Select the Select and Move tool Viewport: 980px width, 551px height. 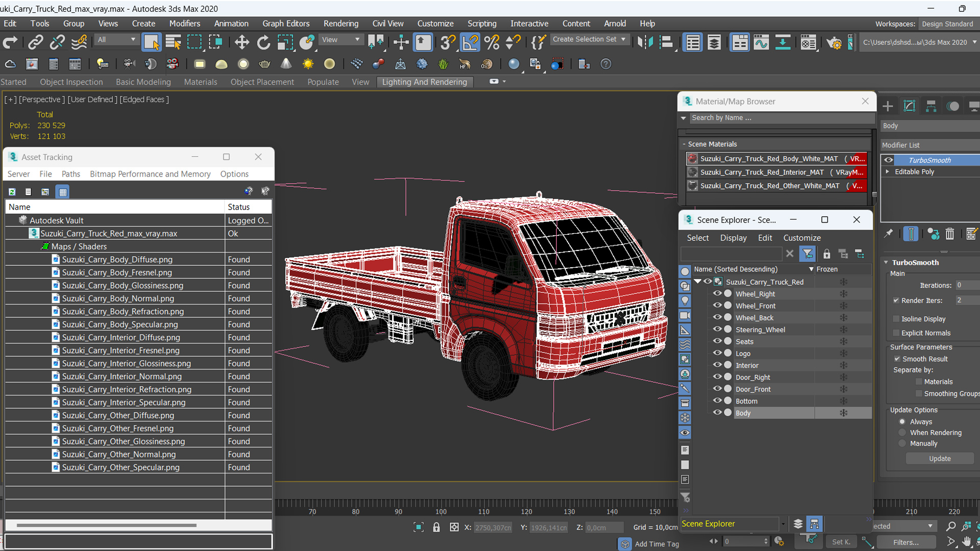click(242, 42)
